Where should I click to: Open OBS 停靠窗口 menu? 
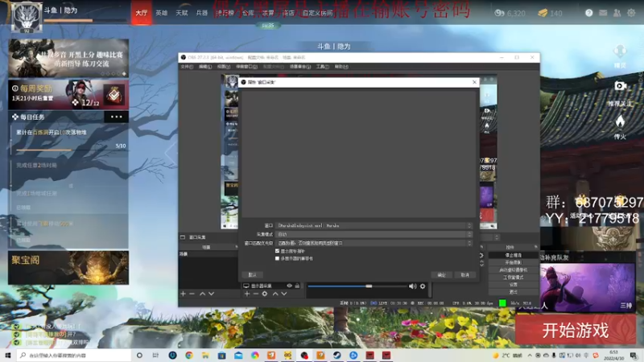246,67
